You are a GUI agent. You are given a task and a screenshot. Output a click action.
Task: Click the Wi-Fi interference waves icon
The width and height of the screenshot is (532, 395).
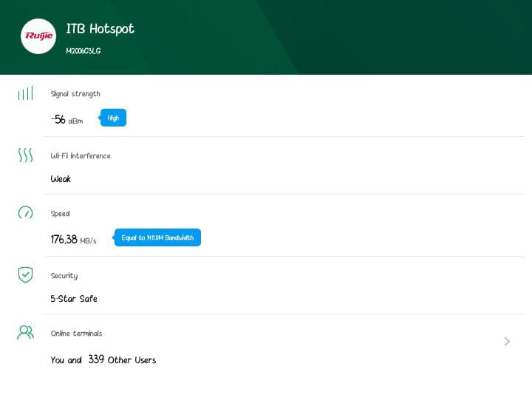click(25, 155)
